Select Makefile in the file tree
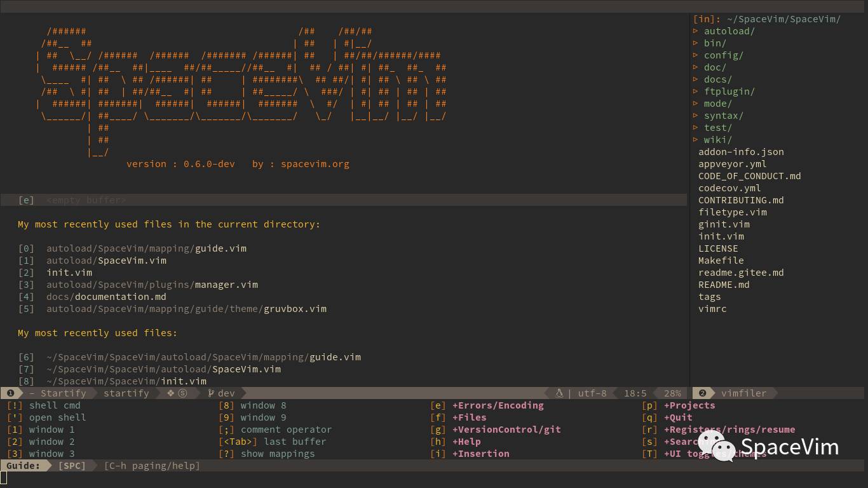 click(x=721, y=261)
